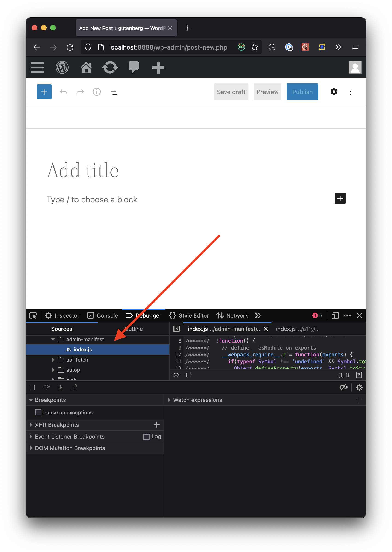Open a new browser tab
Viewport: 392px width, 552px height.
click(x=187, y=28)
